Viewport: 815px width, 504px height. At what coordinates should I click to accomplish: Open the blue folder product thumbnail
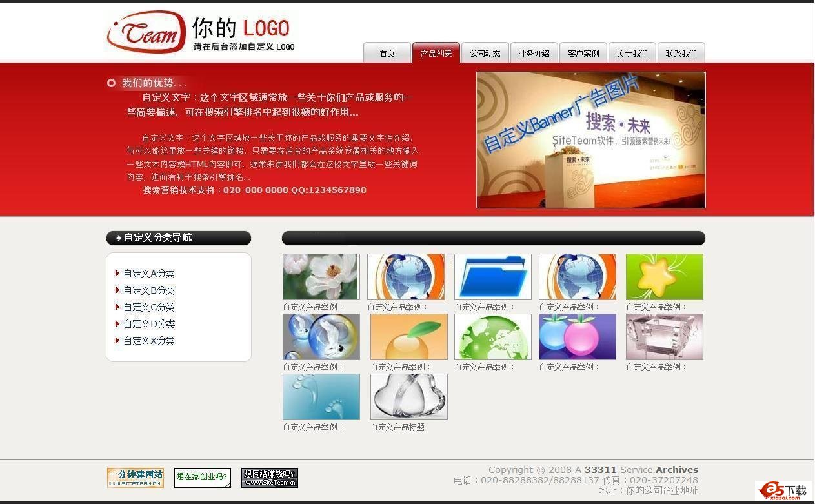(492, 276)
